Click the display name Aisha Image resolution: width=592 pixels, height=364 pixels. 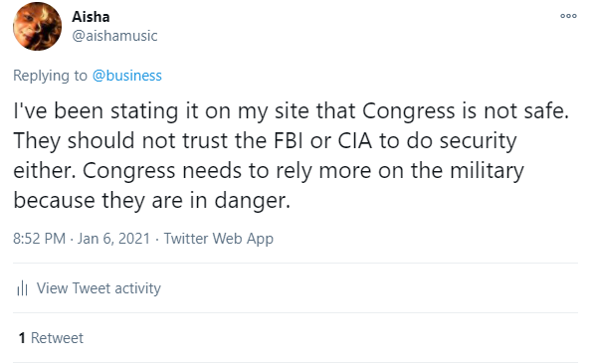click(x=91, y=17)
